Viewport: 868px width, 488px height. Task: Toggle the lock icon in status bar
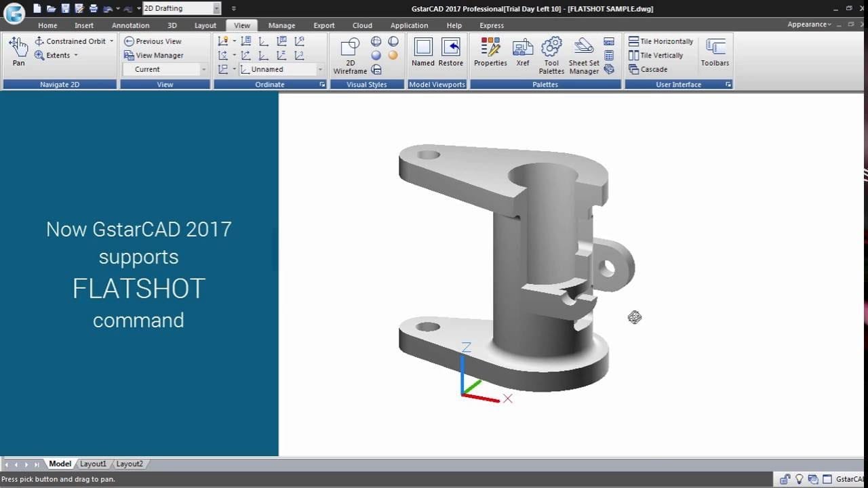785,479
